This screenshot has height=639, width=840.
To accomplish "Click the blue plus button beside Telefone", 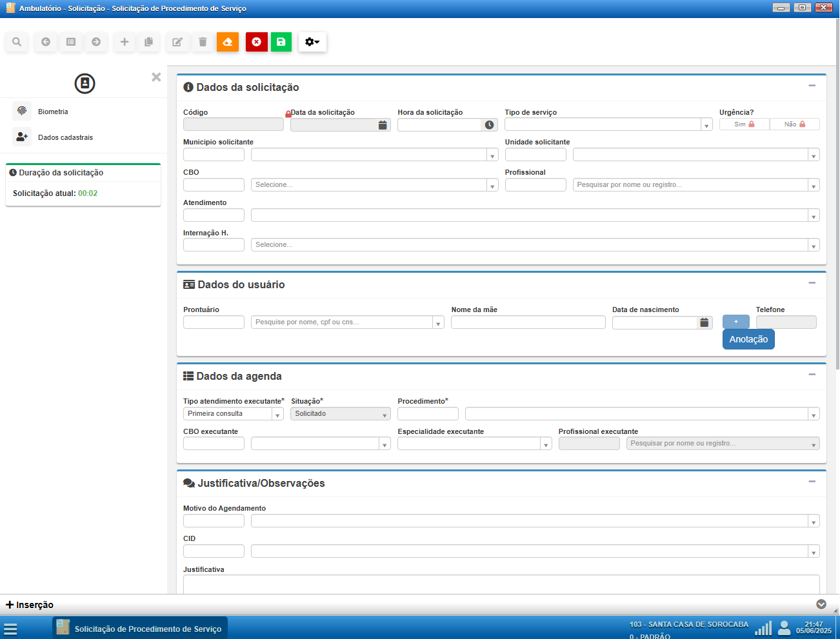I will pos(735,322).
